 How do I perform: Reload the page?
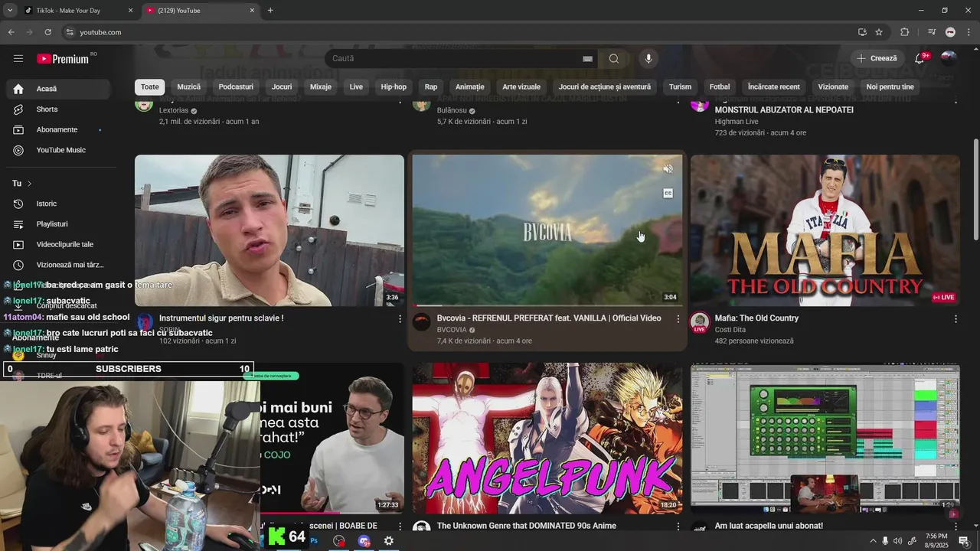click(47, 32)
